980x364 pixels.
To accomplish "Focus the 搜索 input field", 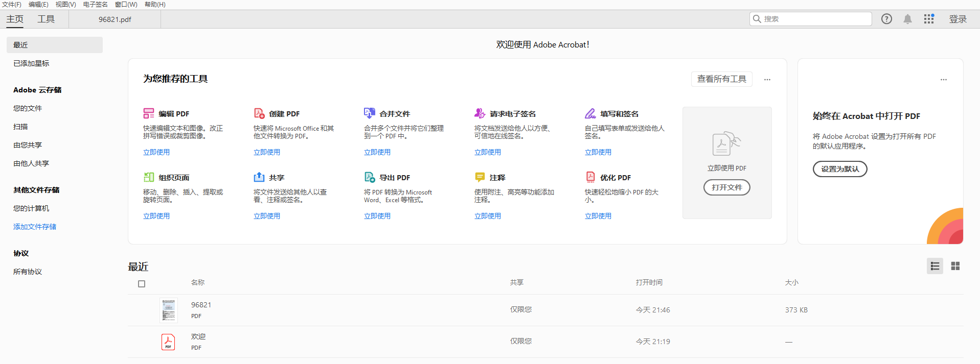I will (x=811, y=19).
